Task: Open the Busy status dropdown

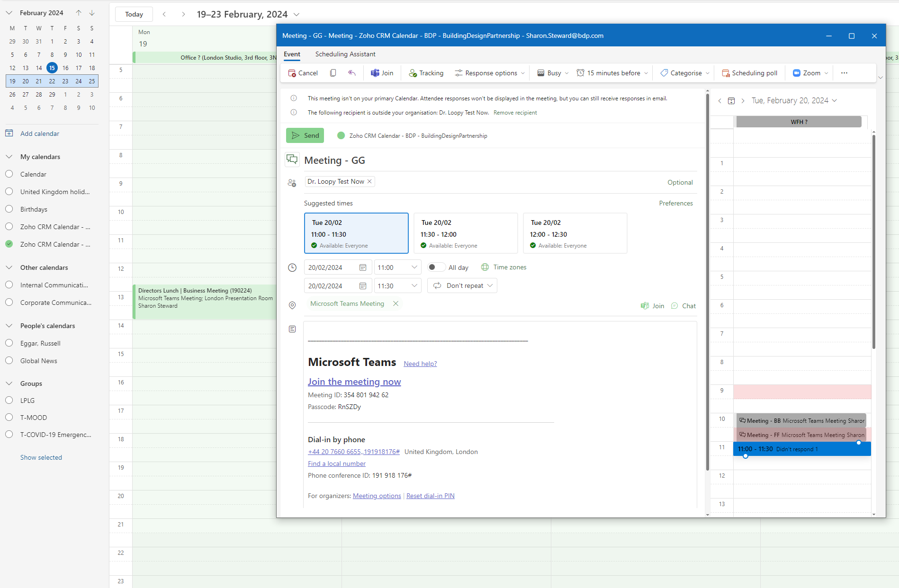Action: pyautogui.click(x=553, y=73)
